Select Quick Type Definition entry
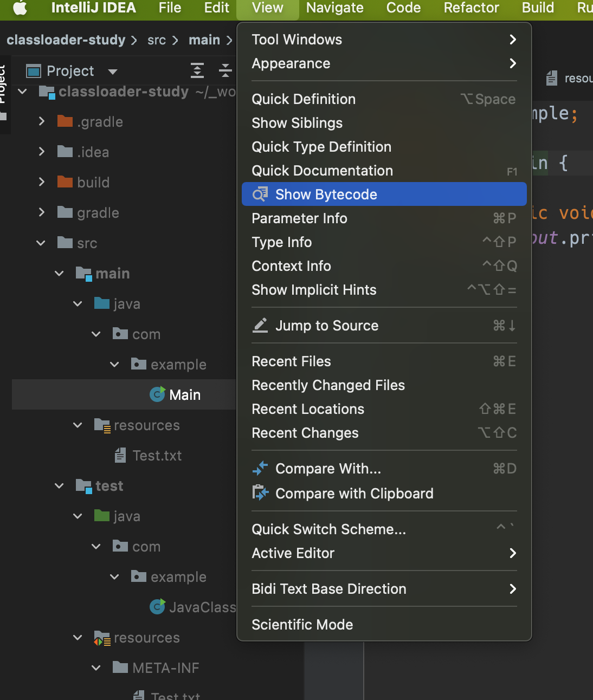593x700 pixels. pos(384,147)
